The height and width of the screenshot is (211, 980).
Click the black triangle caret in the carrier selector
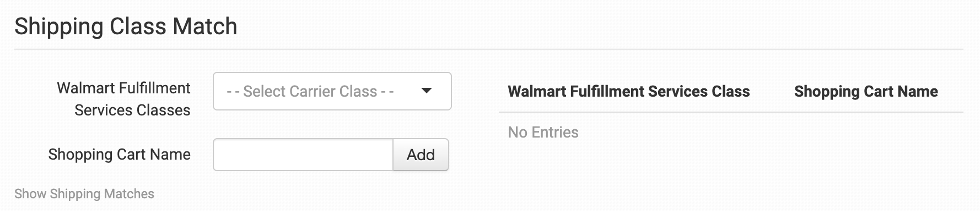tap(426, 91)
